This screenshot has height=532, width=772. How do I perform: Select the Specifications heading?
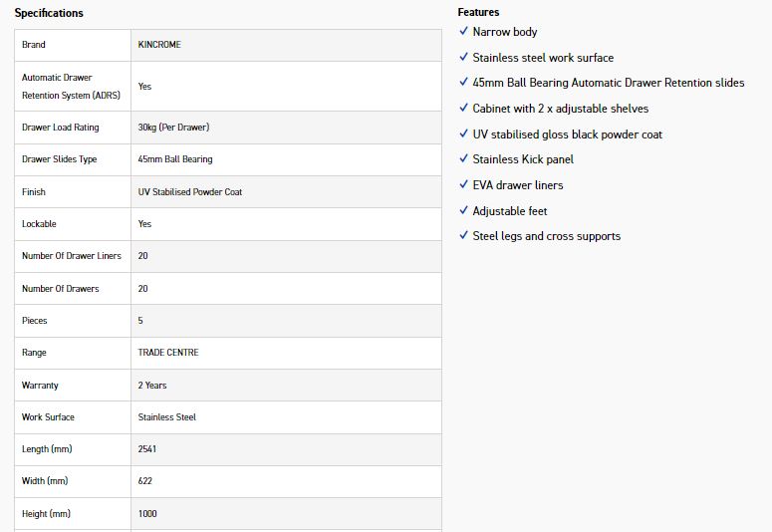pyautogui.click(x=49, y=13)
